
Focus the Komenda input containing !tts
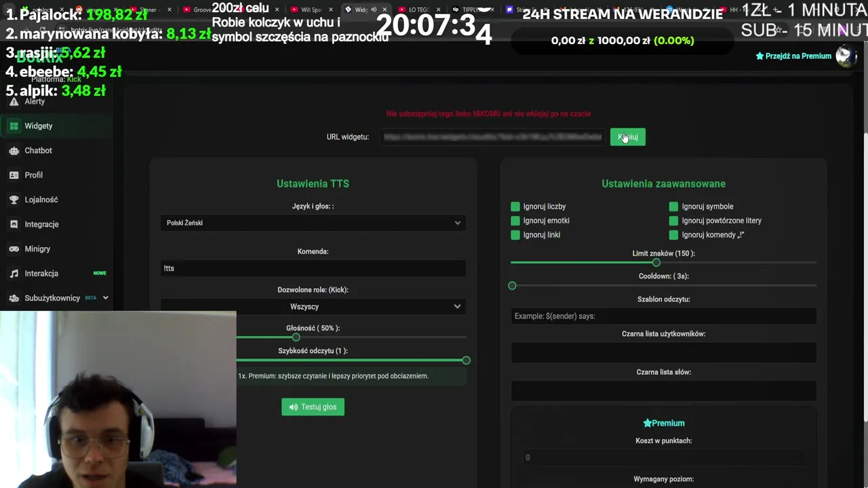tap(313, 268)
